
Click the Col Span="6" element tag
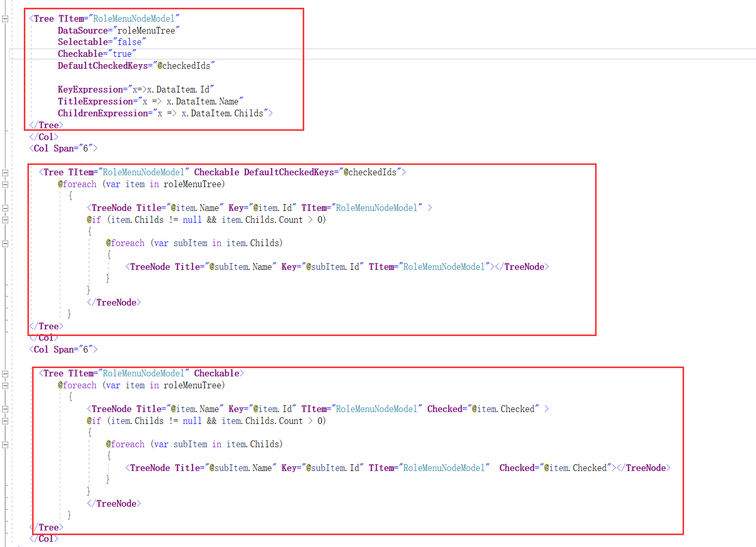click(x=63, y=148)
